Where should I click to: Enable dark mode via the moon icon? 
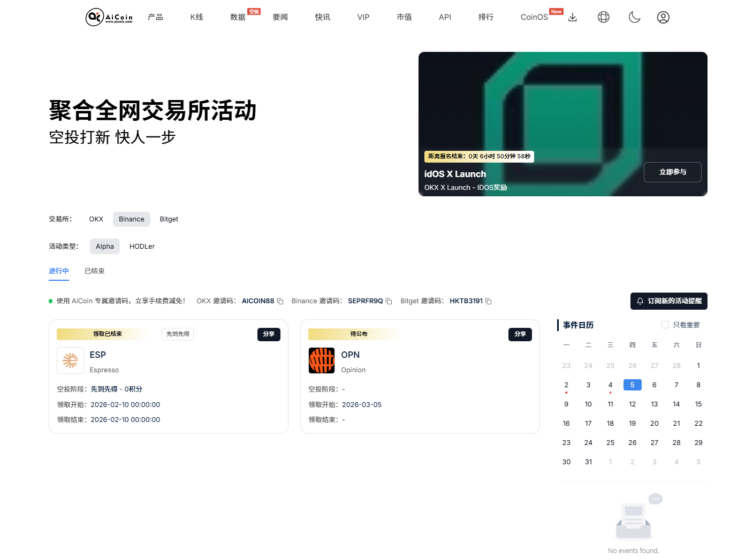tap(634, 17)
